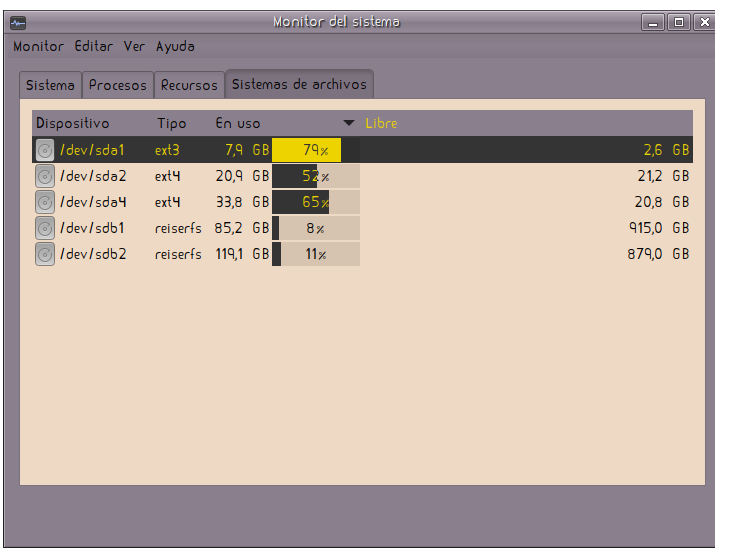Click the 119,1 GB used value

242,254
